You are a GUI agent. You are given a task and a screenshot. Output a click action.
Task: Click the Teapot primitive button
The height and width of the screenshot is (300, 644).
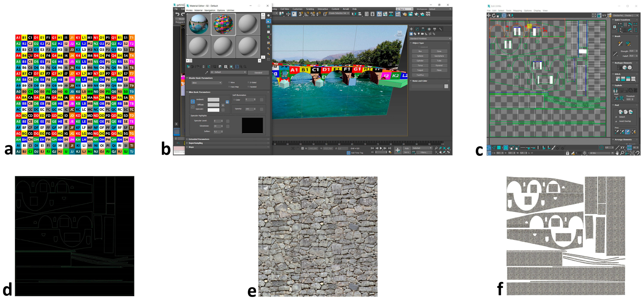(x=420, y=70)
